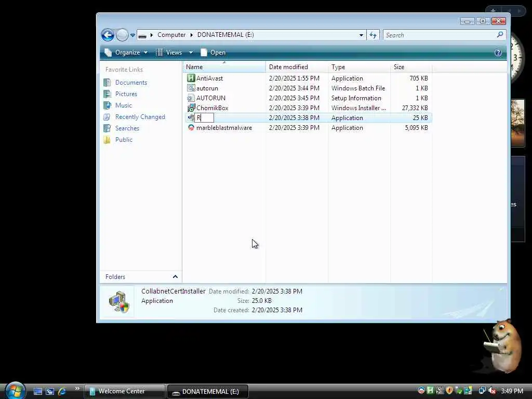Click Computer in the address breadcrumb

(171, 35)
